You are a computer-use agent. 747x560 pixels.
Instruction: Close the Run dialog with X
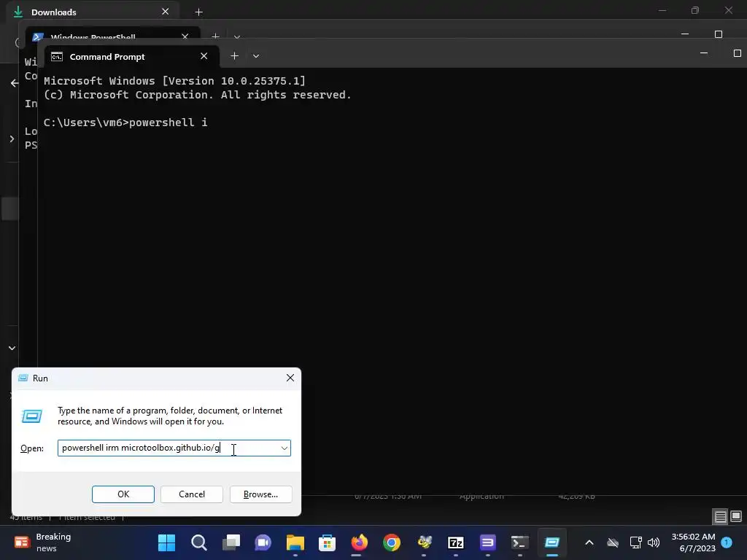pos(290,378)
